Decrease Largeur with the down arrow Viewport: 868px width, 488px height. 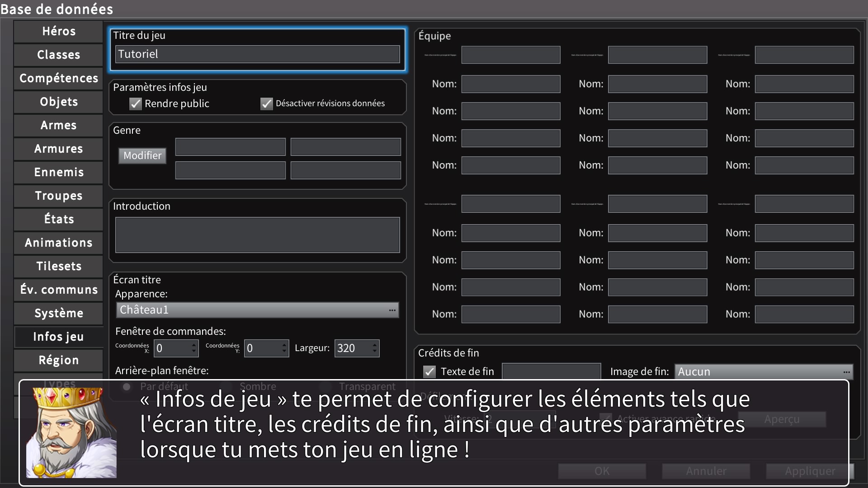click(x=375, y=352)
